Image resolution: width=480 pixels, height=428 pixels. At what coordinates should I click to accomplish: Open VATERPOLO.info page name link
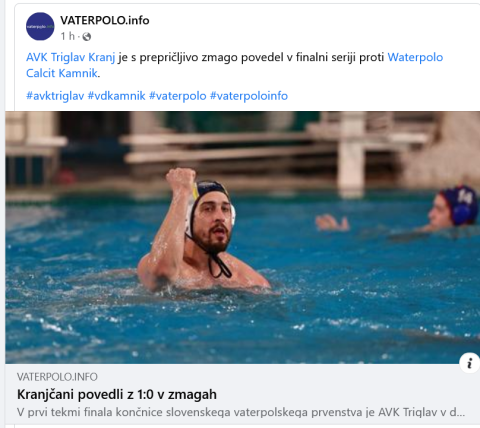click(x=105, y=20)
